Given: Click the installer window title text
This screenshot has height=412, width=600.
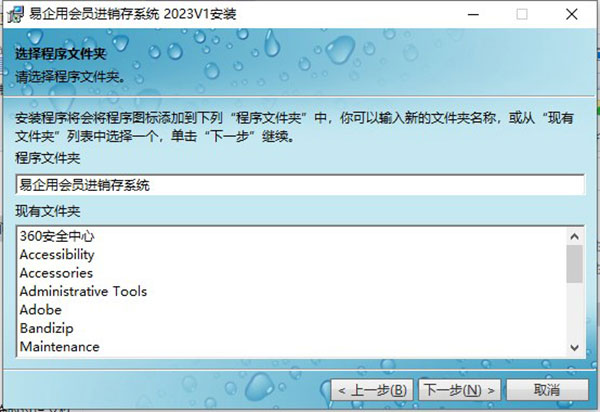Looking at the screenshot, I should pos(133,14).
